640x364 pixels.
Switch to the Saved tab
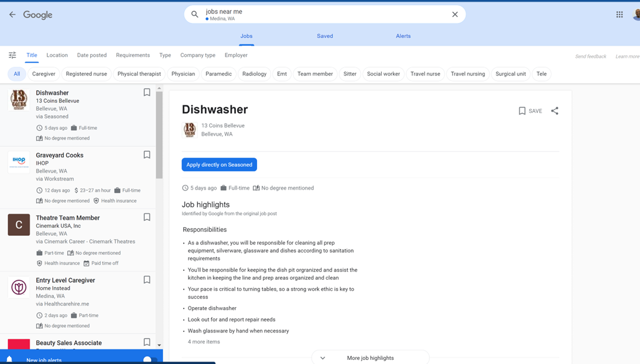click(325, 36)
